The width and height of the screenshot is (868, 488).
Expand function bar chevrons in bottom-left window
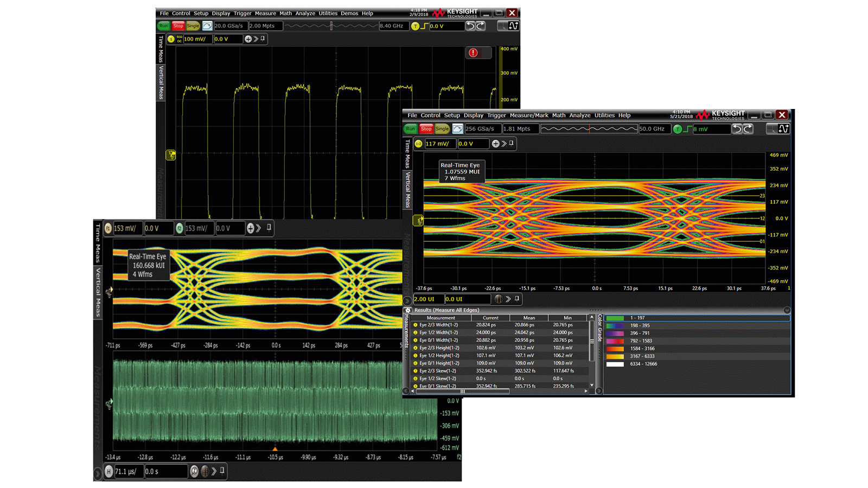(259, 228)
